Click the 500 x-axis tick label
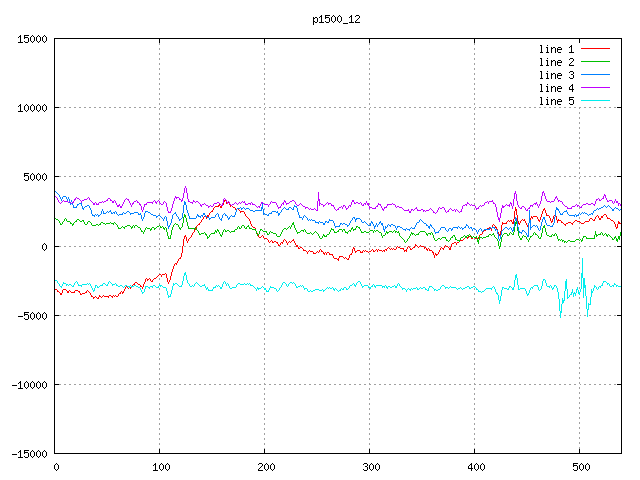 pos(579,467)
